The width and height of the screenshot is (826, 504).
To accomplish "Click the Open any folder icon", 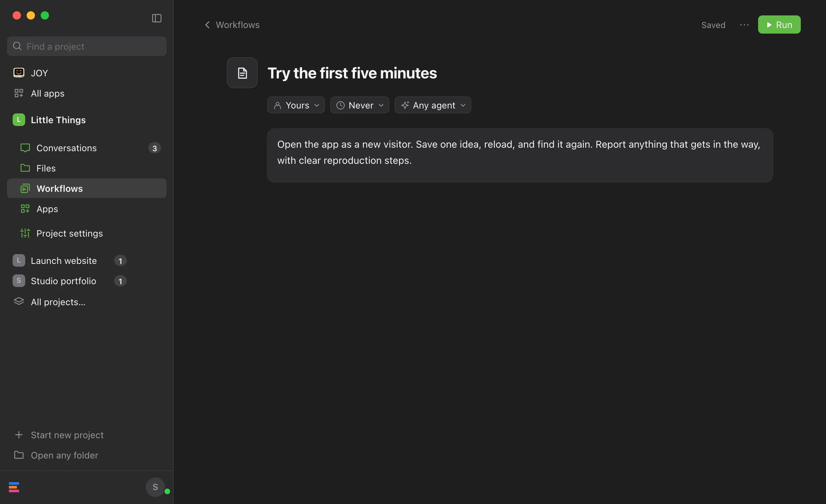I will coord(19,455).
